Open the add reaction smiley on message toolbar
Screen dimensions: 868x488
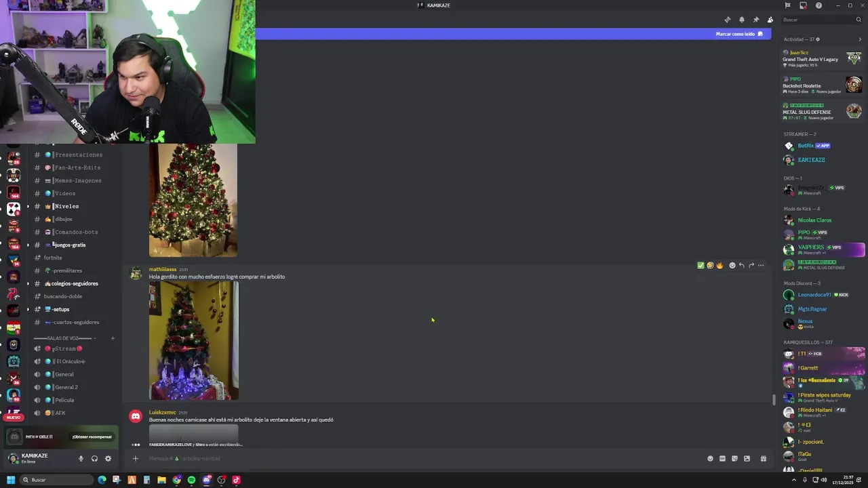732,266
